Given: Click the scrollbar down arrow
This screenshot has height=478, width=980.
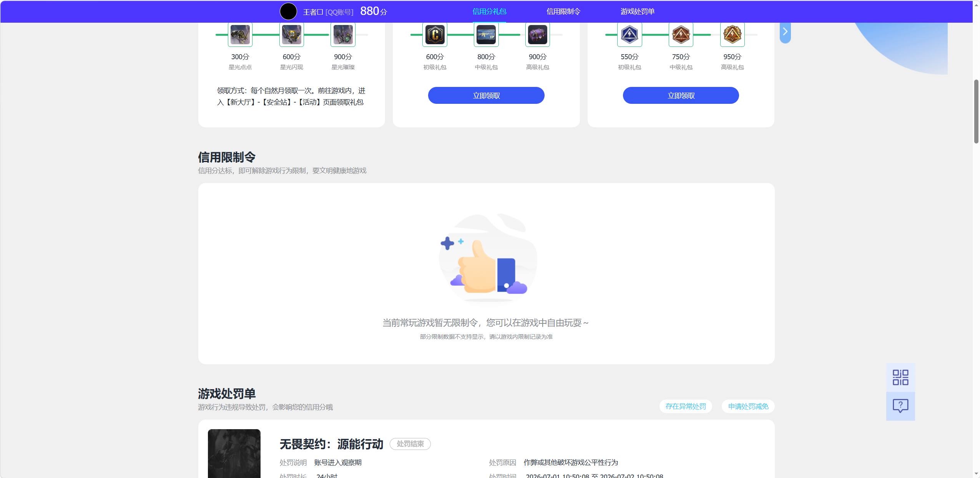Looking at the screenshot, I should click(x=976, y=474).
